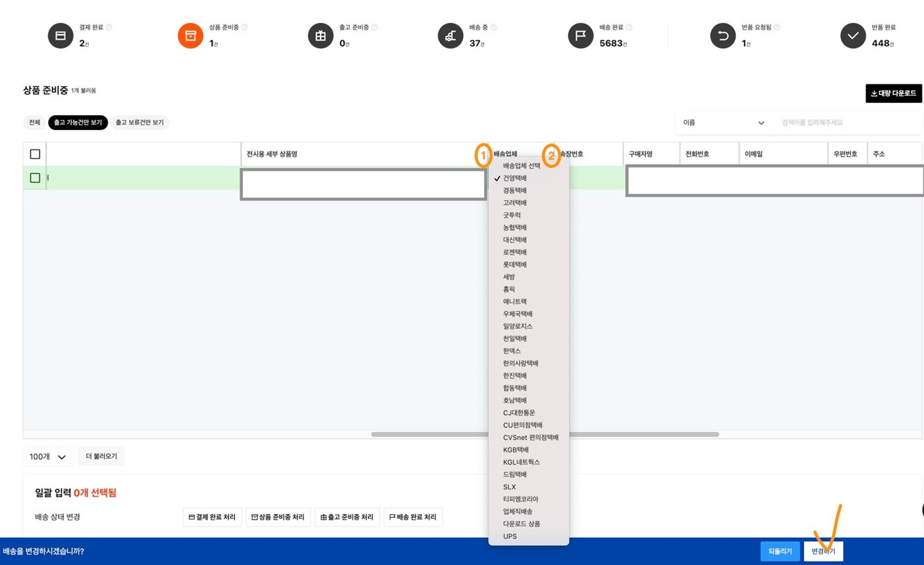Click the 출고 준비중 box icon
This screenshot has height=565, width=924.
(x=321, y=36)
